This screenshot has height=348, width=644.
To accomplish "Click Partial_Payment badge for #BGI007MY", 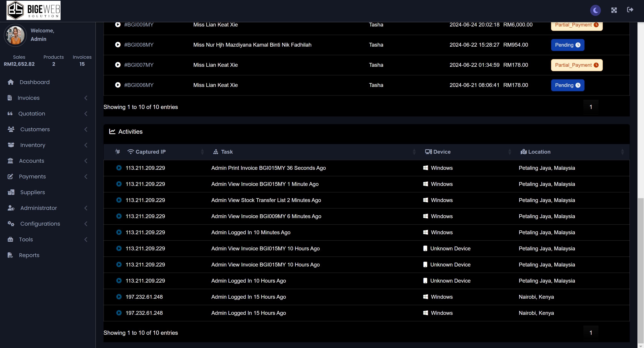I will tap(577, 65).
